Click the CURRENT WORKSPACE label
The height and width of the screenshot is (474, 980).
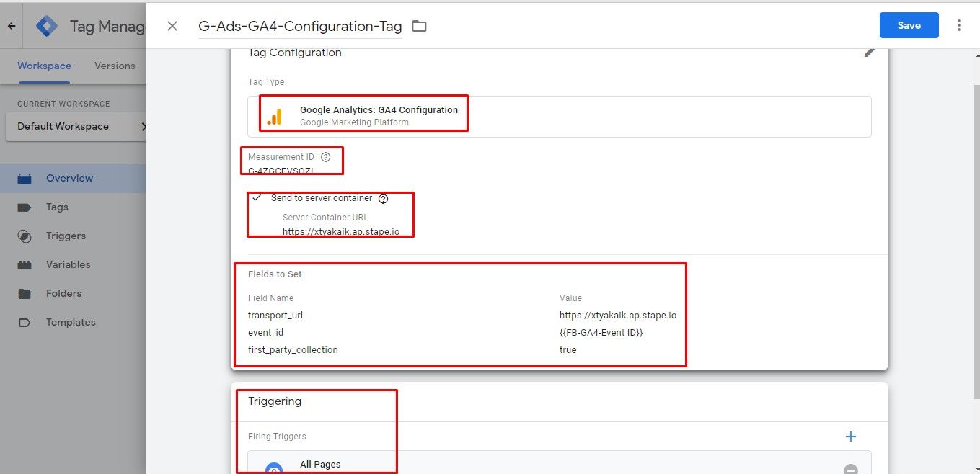pos(63,104)
